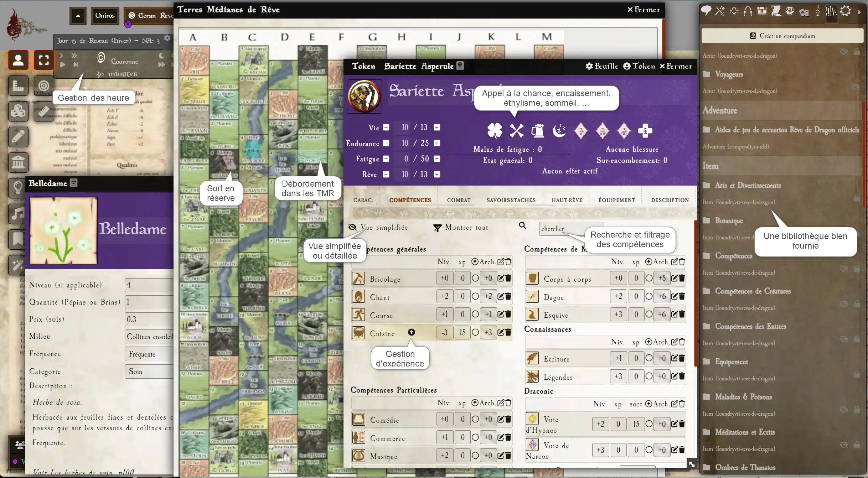Image resolution: width=868 pixels, height=478 pixels.
Task: Delete the Dague skill with trash icon
Action: coord(682,296)
